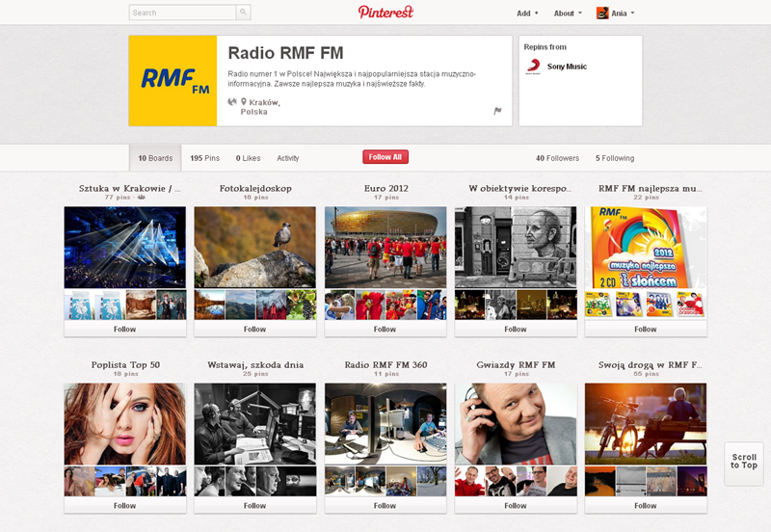This screenshot has width=771, height=532.
Task: Click the report flag icon on profile
Action: 497,111
